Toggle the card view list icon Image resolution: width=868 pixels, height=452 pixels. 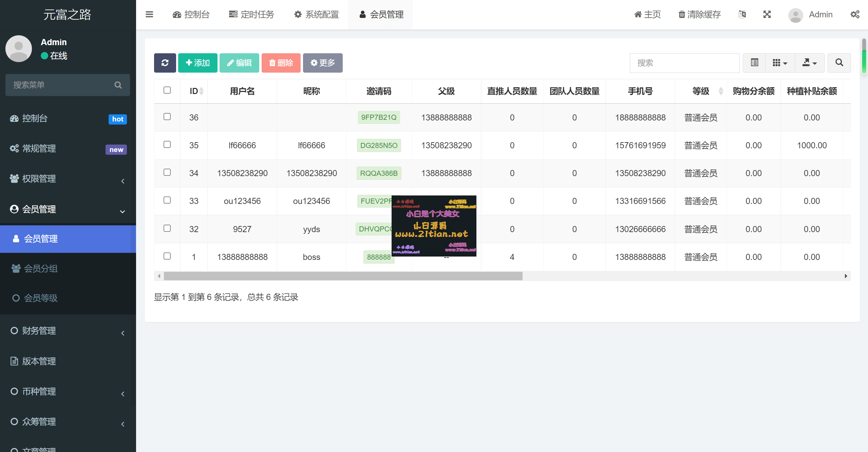(x=754, y=63)
